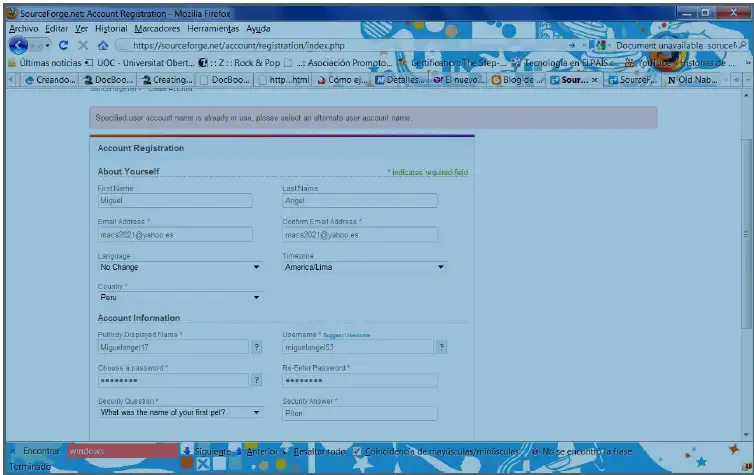The height and width of the screenshot is (475, 754).
Task: Click the Choose a password field
Action: pyautogui.click(x=173, y=380)
